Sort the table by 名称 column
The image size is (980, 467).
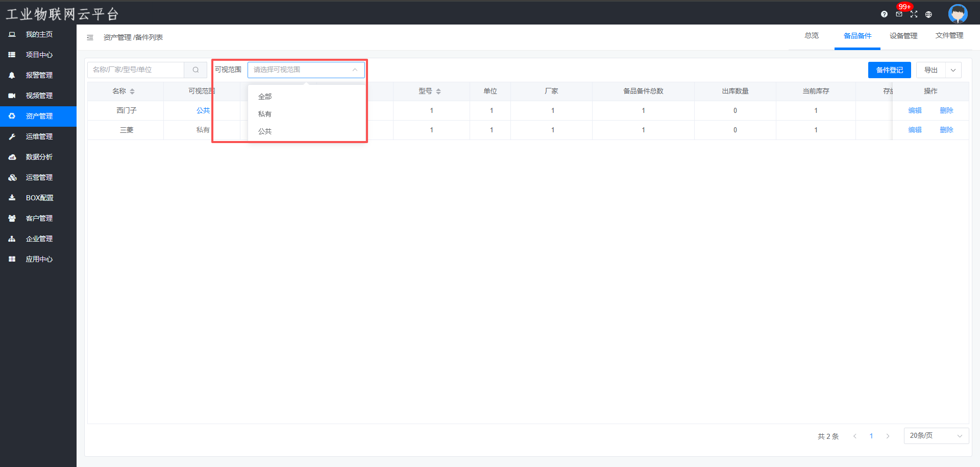tap(132, 91)
